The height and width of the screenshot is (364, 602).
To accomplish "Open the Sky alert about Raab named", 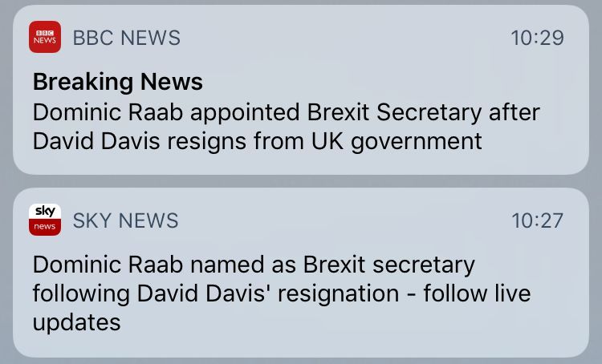I will (254, 264).
